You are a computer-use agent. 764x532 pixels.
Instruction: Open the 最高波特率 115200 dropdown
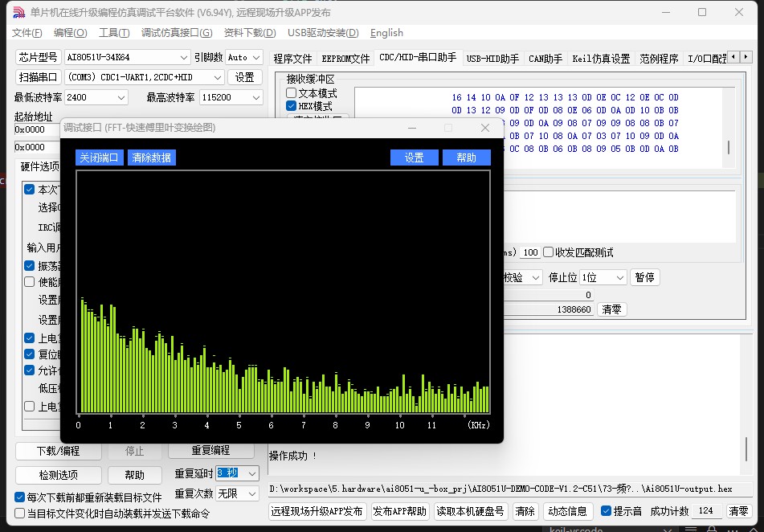point(231,97)
